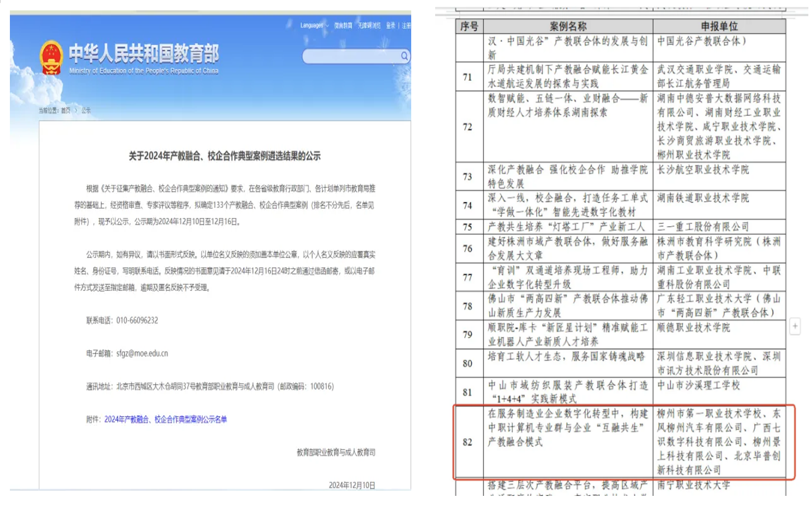Viewport: 812px width, 512px height.
Task: Click the 申报单位 column header
Action: pos(719,27)
